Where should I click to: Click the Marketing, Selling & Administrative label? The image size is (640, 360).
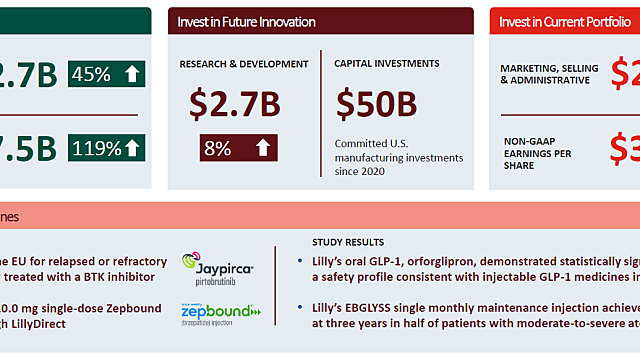click(x=549, y=74)
